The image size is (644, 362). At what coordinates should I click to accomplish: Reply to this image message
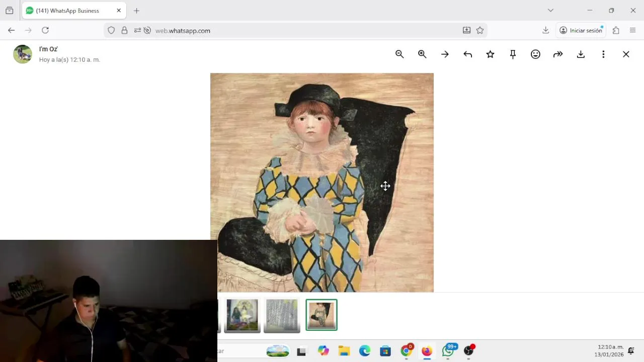[x=467, y=54]
